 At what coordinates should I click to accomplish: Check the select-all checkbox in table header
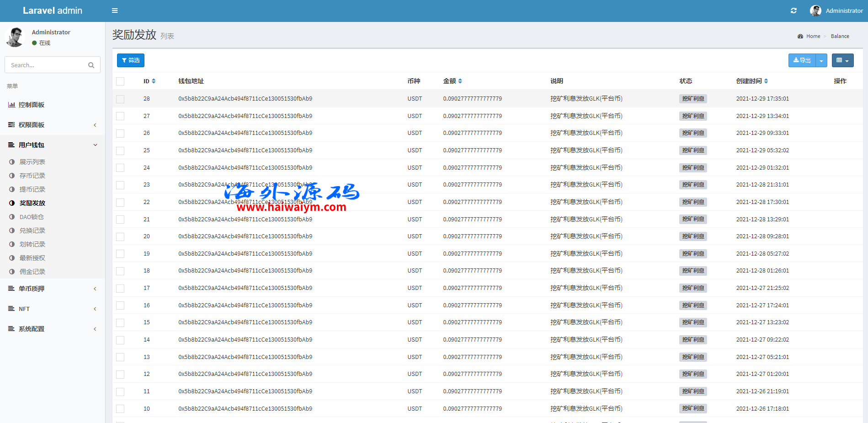(x=120, y=81)
